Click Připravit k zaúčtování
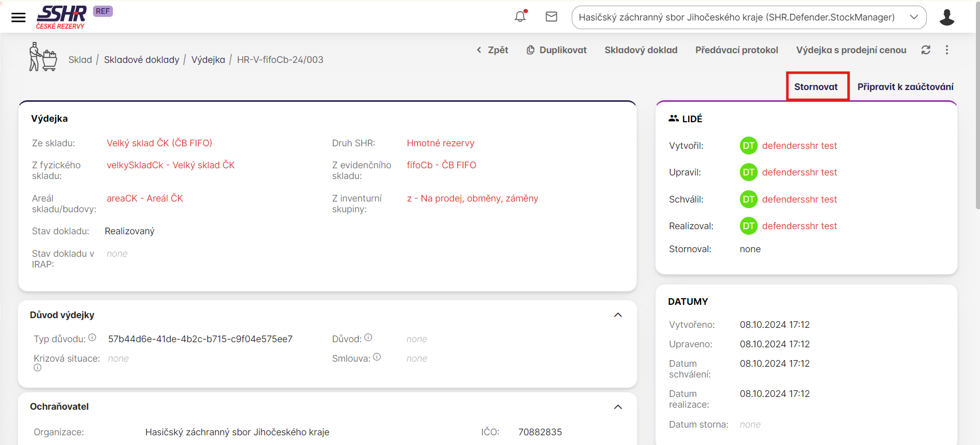The width and height of the screenshot is (980, 445). (x=905, y=87)
